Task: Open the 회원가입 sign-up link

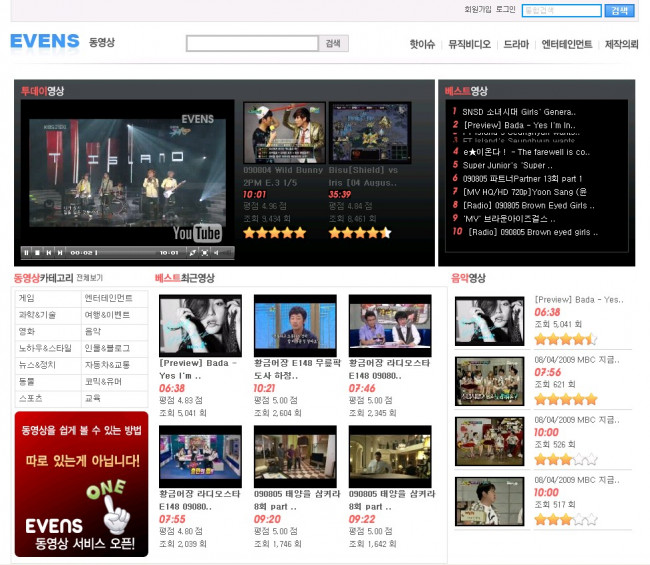Action: [x=478, y=9]
